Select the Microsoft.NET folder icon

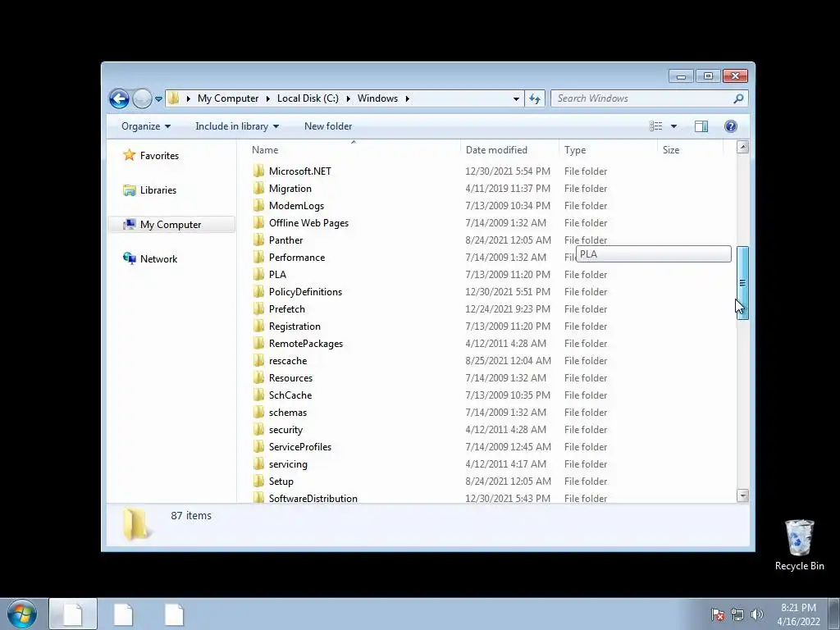pos(258,171)
